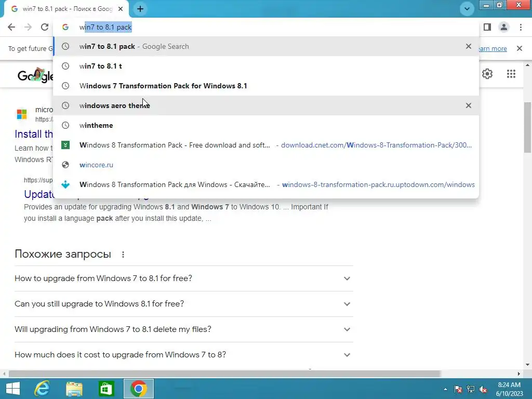The height and width of the screenshot is (399, 532).
Task: Click the muted volume tray icon
Action: [483, 389]
